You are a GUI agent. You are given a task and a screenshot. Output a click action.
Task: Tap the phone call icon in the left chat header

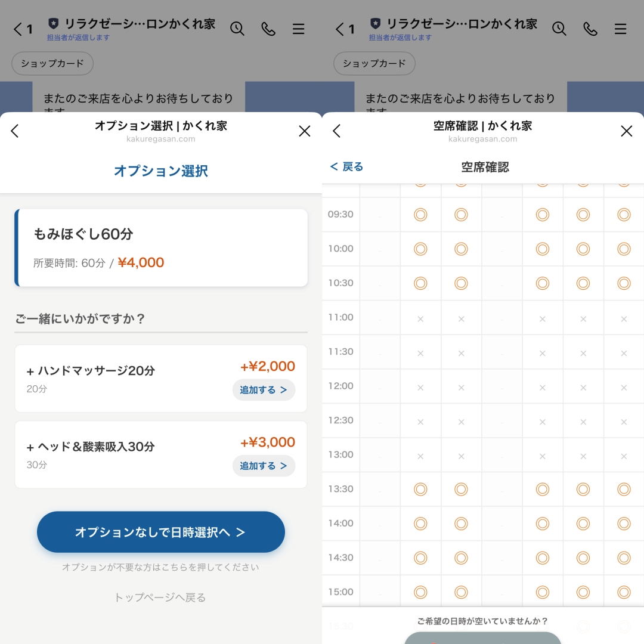pyautogui.click(x=268, y=28)
